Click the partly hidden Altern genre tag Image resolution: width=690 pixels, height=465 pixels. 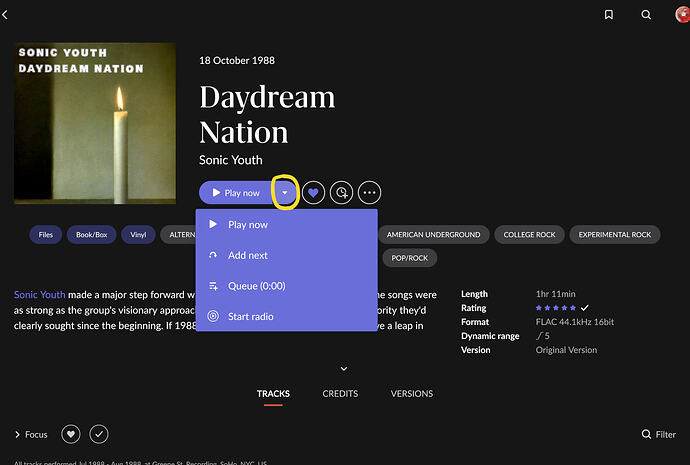click(x=178, y=234)
